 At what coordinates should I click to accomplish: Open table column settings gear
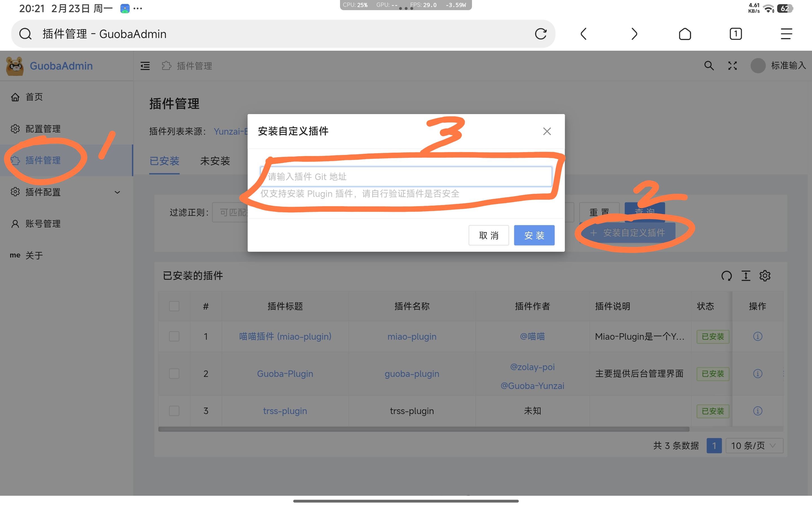point(765,276)
